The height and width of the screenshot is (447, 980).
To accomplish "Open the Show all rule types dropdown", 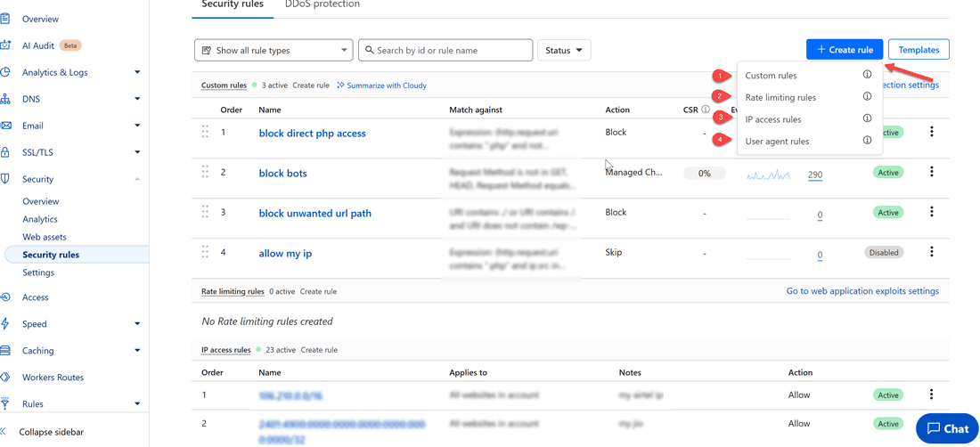I will (274, 50).
